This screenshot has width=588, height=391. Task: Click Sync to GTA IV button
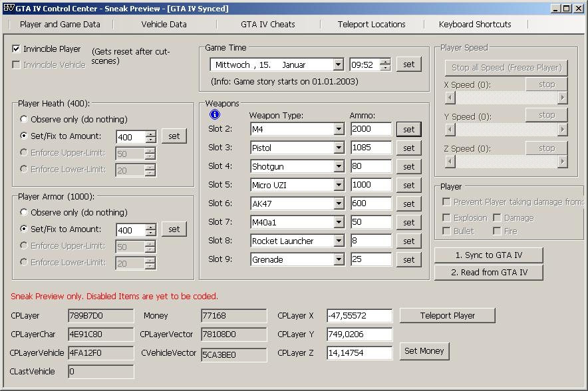click(x=489, y=255)
